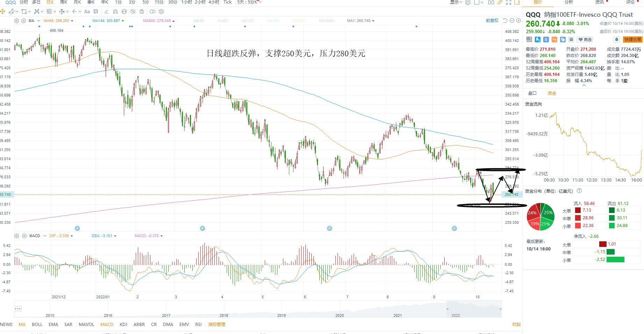The width and height of the screenshot is (644, 334).
Task: Open MA55 line options dropdown
Action: coord(72,21)
